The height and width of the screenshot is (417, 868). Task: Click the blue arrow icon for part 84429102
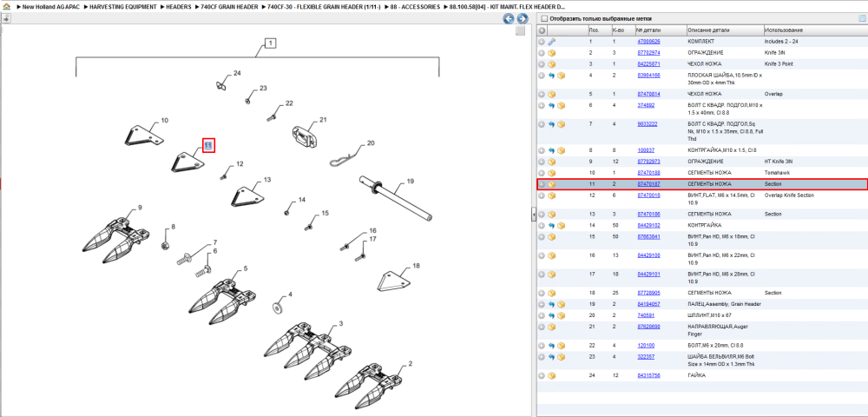(x=552, y=225)
